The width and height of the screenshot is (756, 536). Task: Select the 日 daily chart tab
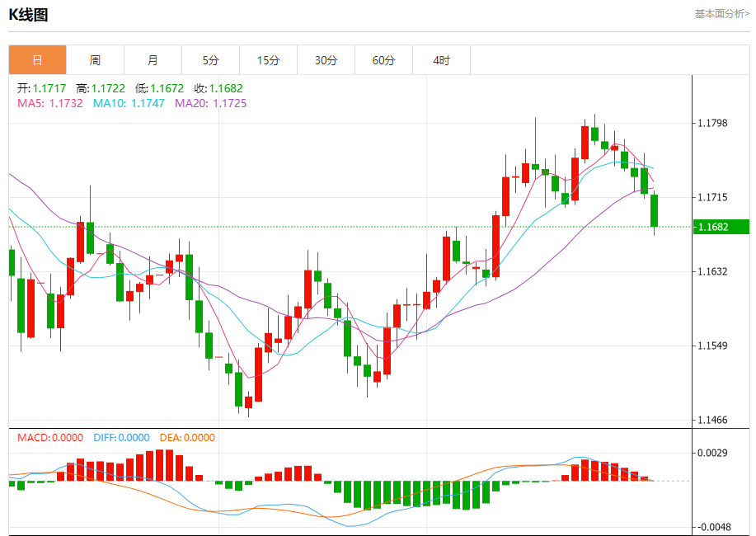[x=37, y=60]
